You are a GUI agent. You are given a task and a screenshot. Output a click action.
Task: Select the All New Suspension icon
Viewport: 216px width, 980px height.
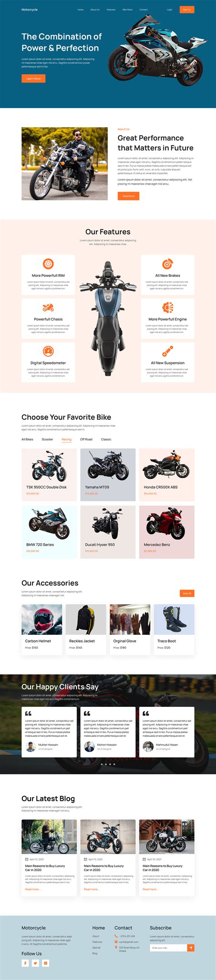(x=168, y=351)
